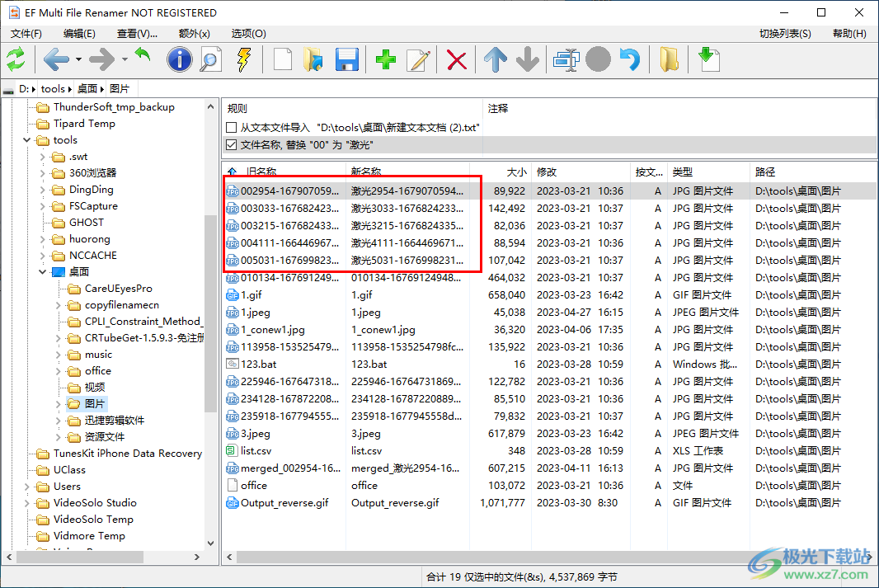Select the GHOST folder in tree
879x588 pixels.
pos(87,223)
